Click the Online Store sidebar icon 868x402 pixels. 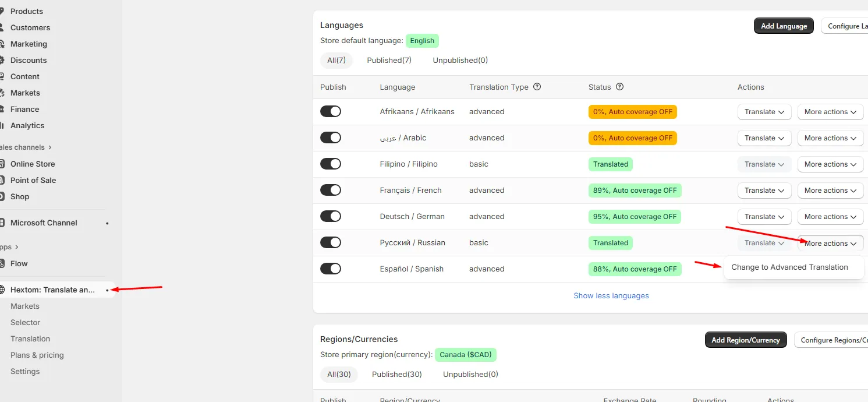pyautogui.click(x=2, y=164)
